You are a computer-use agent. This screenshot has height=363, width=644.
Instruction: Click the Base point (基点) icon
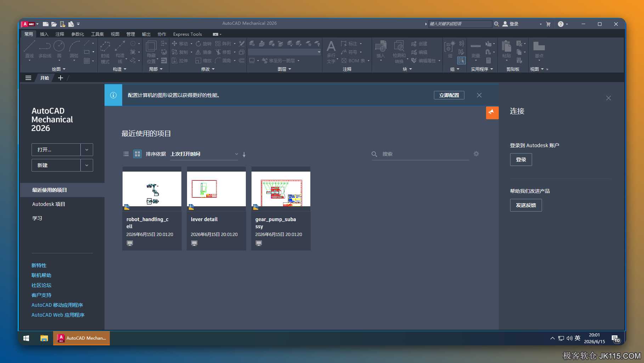coord(539,49)
